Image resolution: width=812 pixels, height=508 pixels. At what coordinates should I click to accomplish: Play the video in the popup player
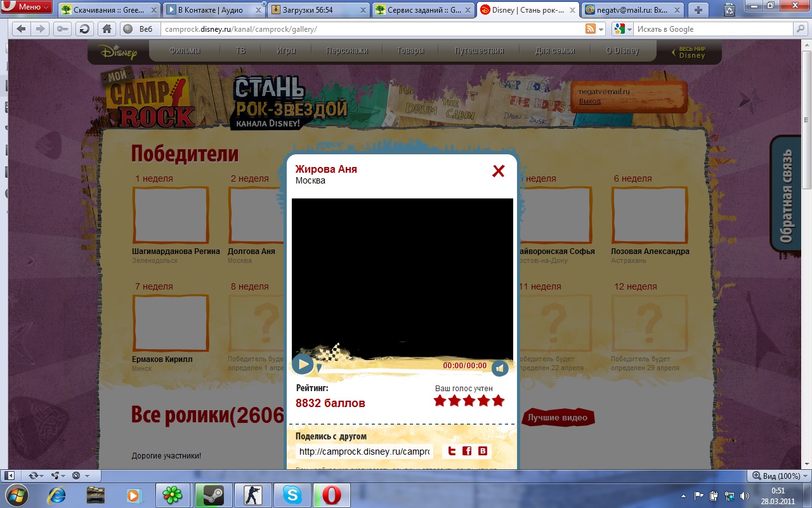coord(303,364)
